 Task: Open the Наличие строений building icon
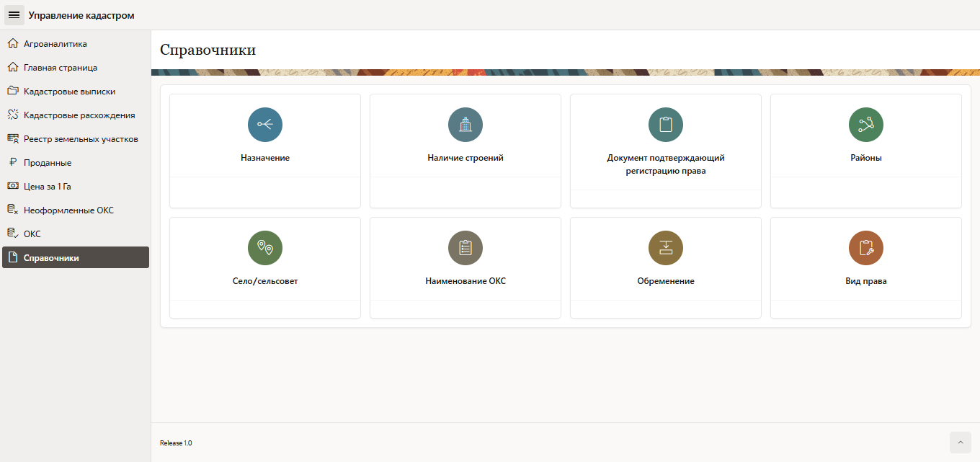465,125
